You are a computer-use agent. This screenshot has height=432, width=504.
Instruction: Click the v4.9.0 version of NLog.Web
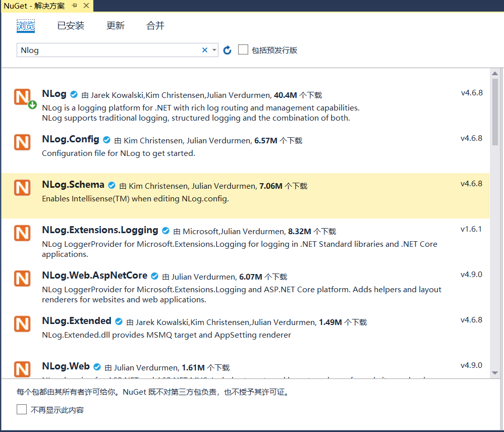click(x=471, y=365)
